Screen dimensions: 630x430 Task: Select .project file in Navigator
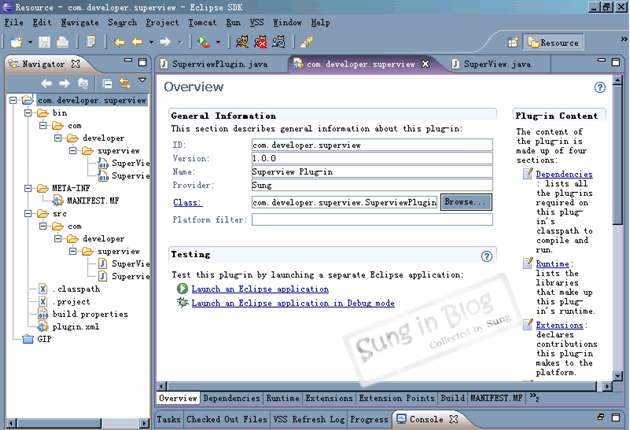pyautogui.click(x=72, y=301)
